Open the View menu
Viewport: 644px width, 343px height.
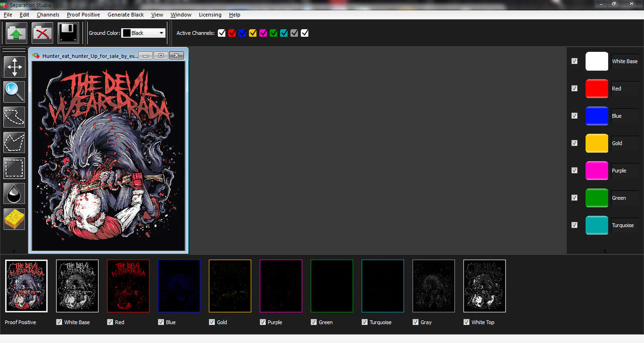pyautogui.click(x=157, y=15)
